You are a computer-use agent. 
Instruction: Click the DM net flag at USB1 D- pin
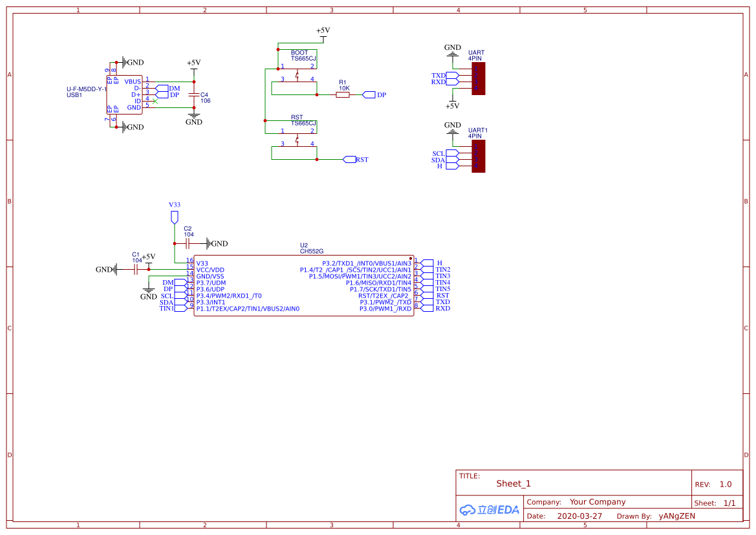pyautogui.click(x=162, y=88)
